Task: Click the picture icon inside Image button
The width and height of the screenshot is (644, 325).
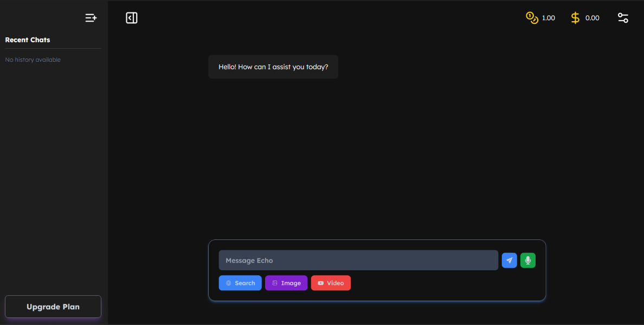Action: (x=275, y=283)
